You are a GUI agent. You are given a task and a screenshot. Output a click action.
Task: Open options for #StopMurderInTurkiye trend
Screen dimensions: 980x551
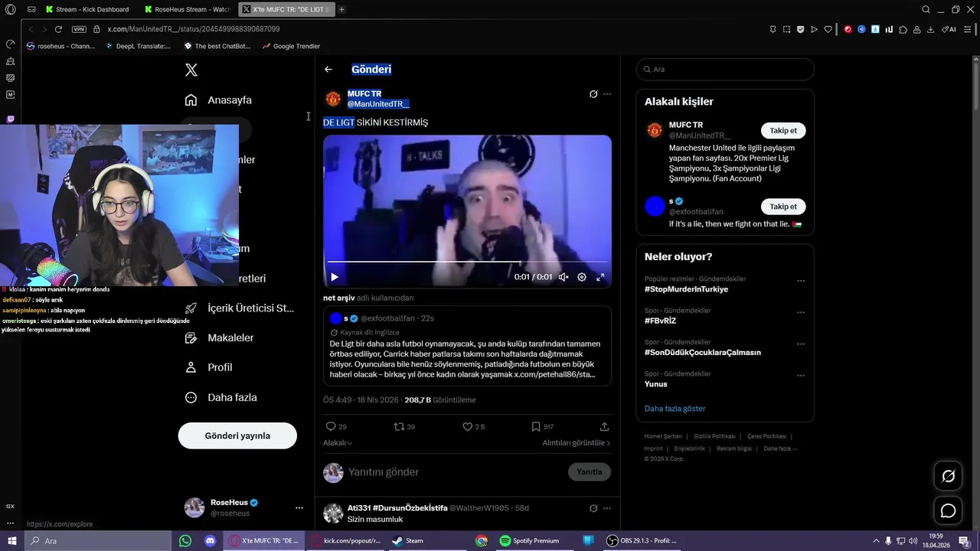(x=801, y=281)
